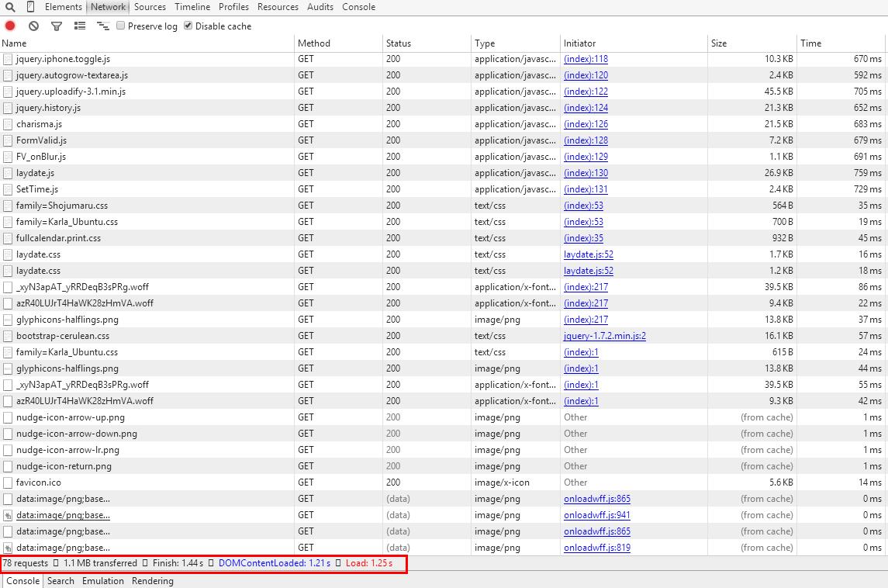Click file icon next to favicon.ico
The height and width of the screenshot is (588, 888).
[x=8, y=483]
